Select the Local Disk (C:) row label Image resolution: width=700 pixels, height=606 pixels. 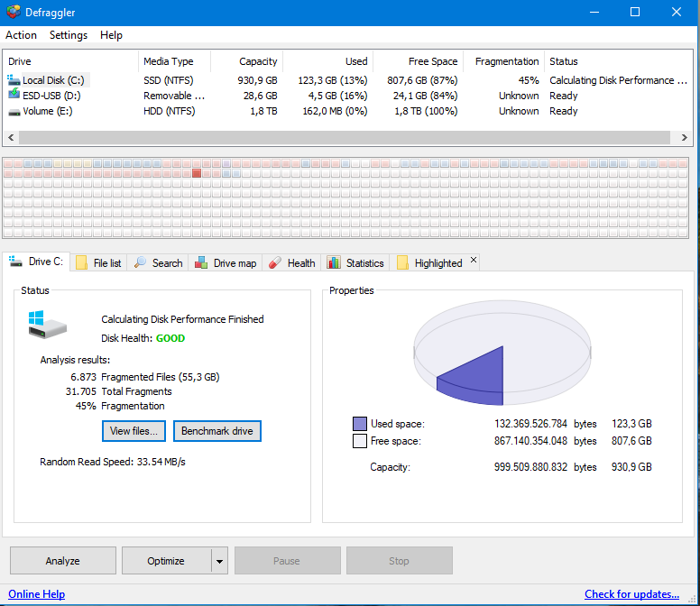coord(53,80)
